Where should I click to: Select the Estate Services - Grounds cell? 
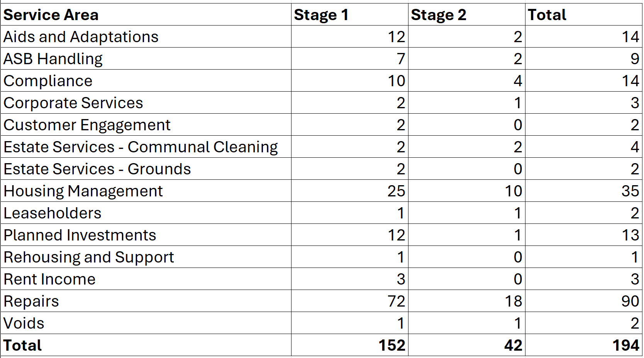pyautogui.click(x=97, y=169)
